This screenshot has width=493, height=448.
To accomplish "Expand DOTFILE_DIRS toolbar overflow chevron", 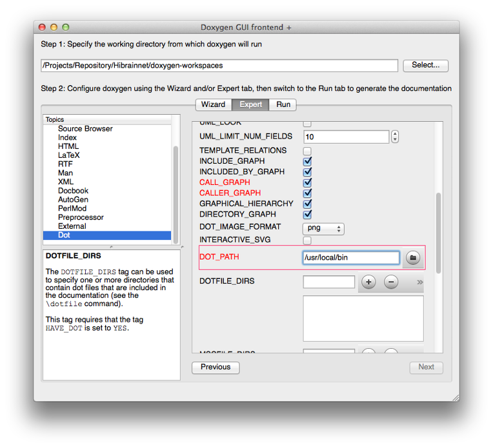I will click(419, 282).
